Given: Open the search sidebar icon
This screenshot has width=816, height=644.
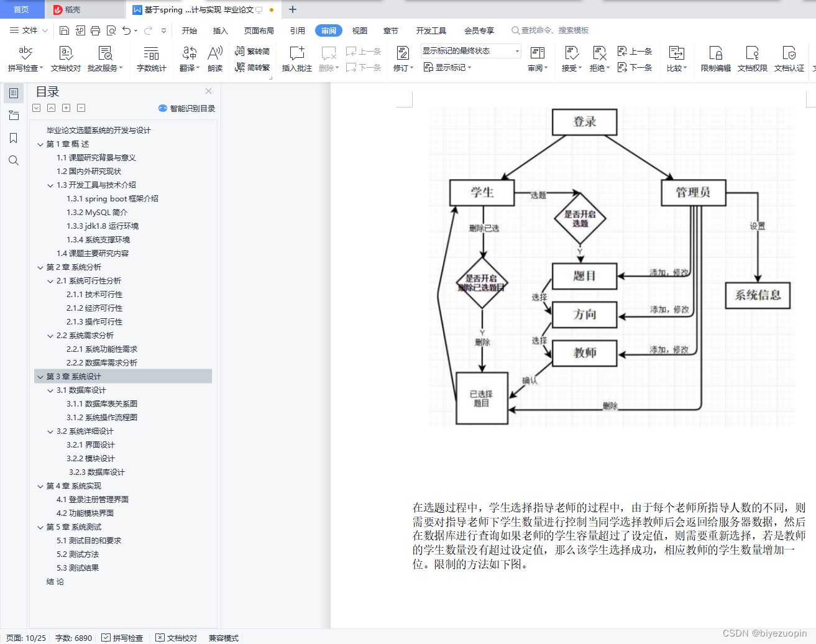Looking at the screenshot, I should tap(13, 160).
